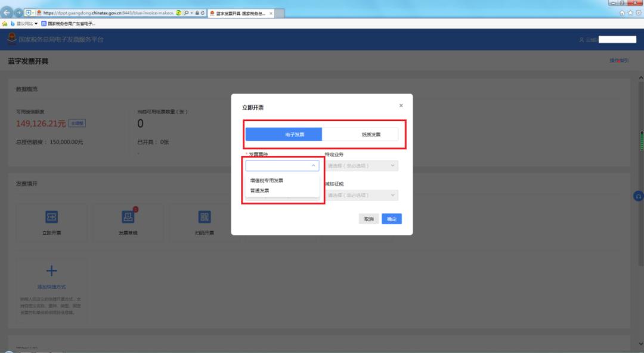Open the 特定业务 dropdown
Image resolution: width=644 pixels, height=353 pixels.
(x=361, y=166)
